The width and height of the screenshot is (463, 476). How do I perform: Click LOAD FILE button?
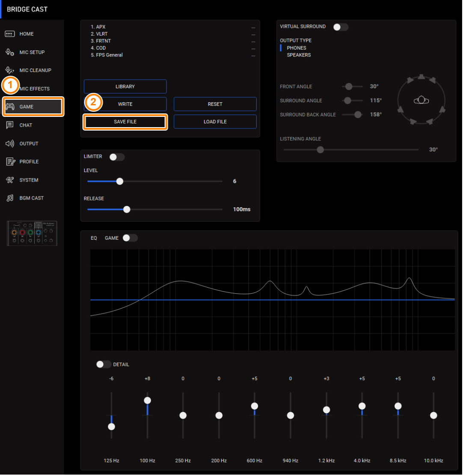tap(215, 122)
